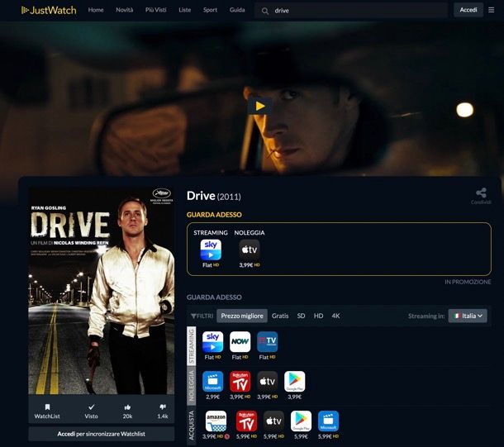Dislike the movie with thumbs down
This screenshot has width=504, height=447.
(163, 411)
